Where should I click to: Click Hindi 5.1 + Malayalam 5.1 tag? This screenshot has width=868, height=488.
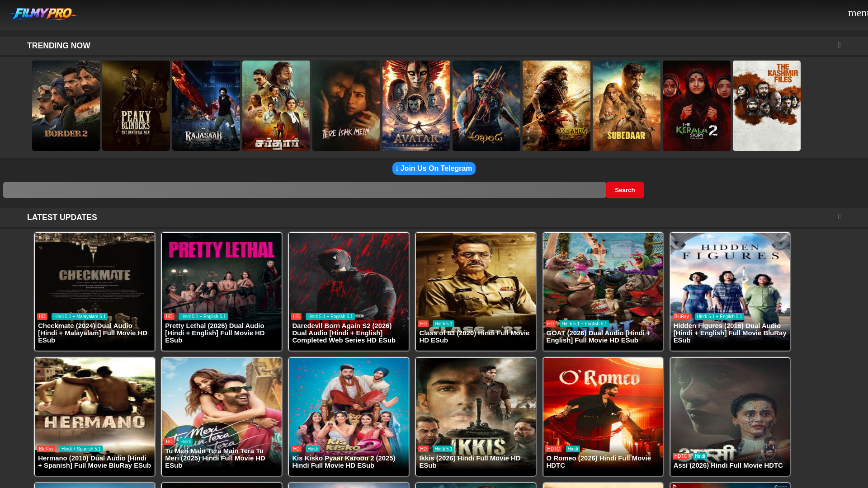(79, 317)
